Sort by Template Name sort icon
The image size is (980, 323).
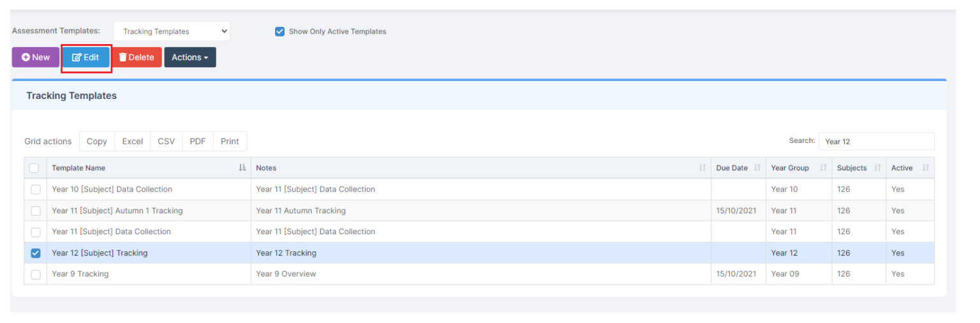tap(242, 168)
